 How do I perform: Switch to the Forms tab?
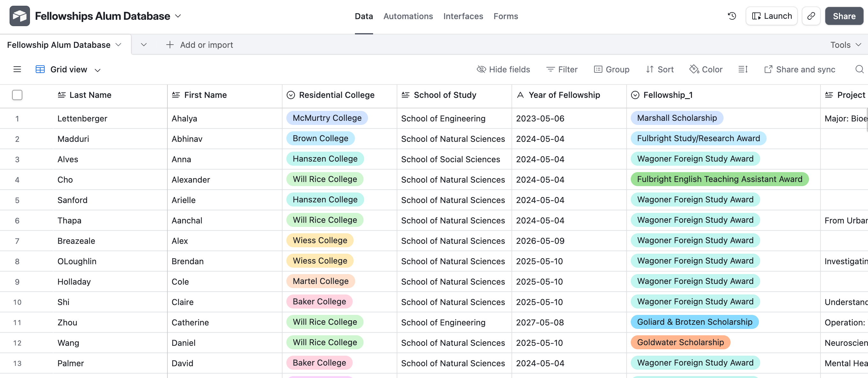pos(506,16)
